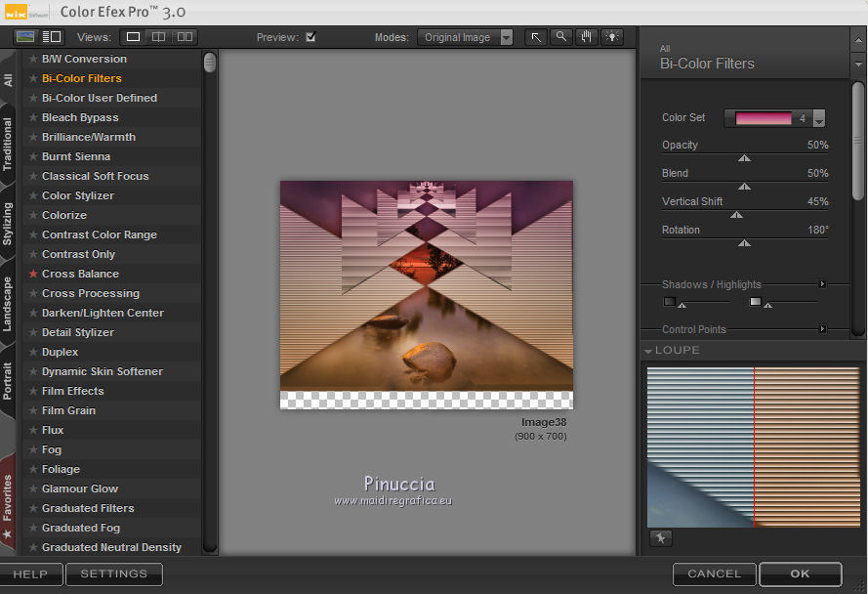Screen dimensions: 868x594
Task: Uncheck the Preview checkbox
Action: 310,37
